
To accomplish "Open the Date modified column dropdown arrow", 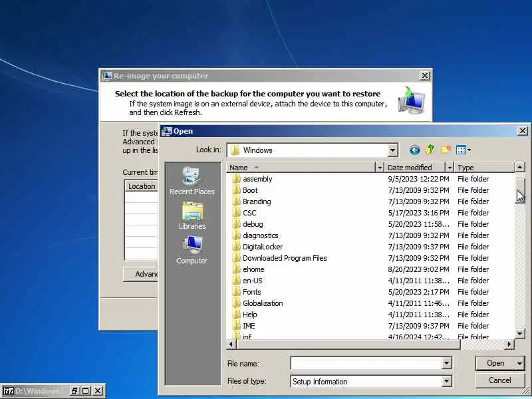I will [x=450, y=168].
